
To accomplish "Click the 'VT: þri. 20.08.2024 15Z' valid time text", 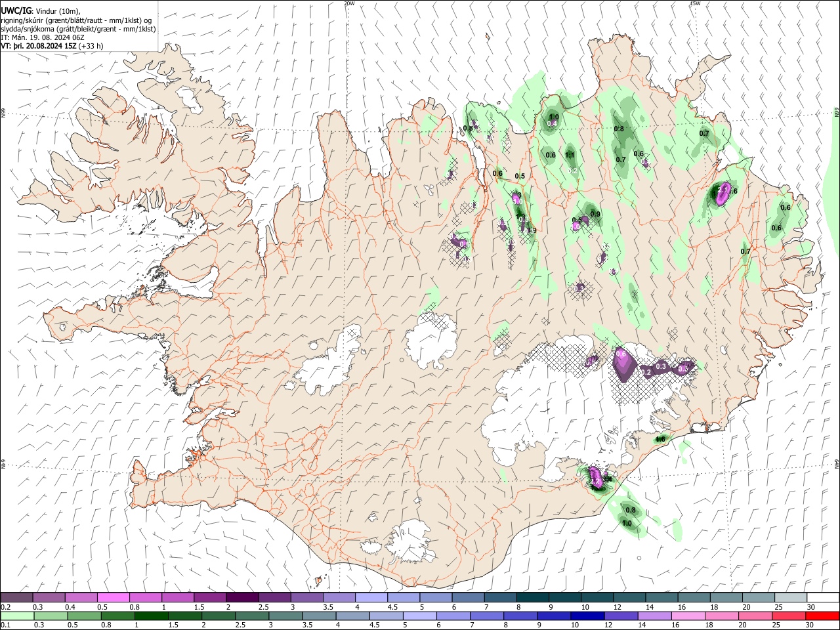I will tap(39, 46).
